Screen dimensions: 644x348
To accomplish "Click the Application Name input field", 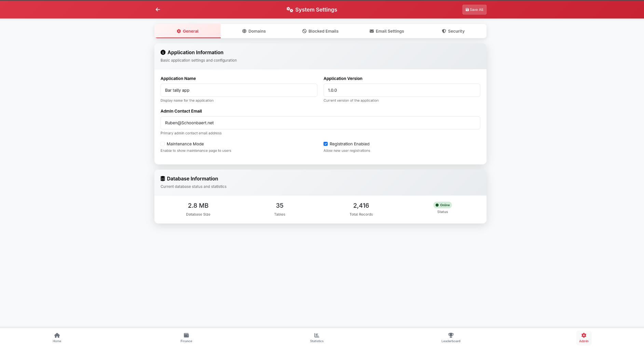I will (239, 90).
